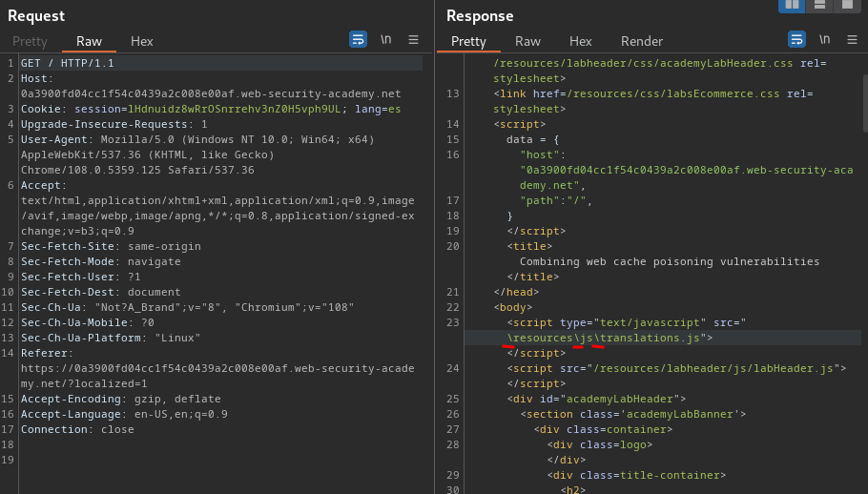Viewport: 868px width, 494px height.
Task: Click the 'Accept:' header label
Action: (44, 185)
